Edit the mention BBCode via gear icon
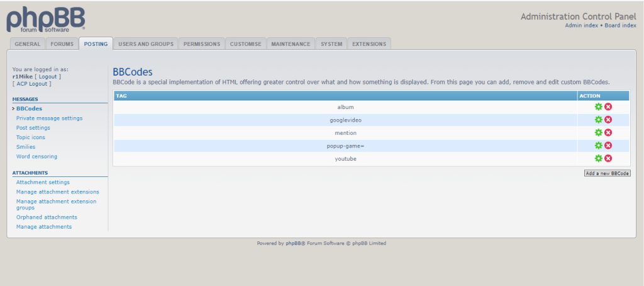 (x=599, y=132)
